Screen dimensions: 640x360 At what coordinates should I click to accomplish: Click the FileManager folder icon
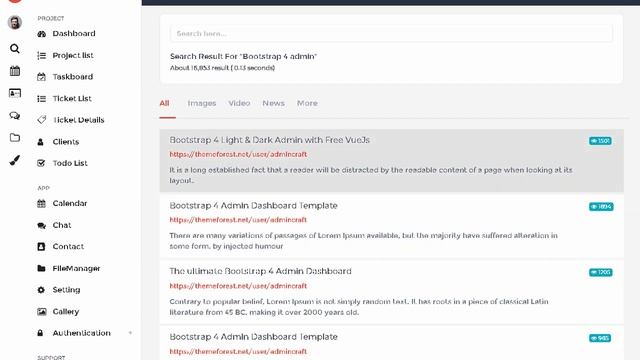[41, 268]
